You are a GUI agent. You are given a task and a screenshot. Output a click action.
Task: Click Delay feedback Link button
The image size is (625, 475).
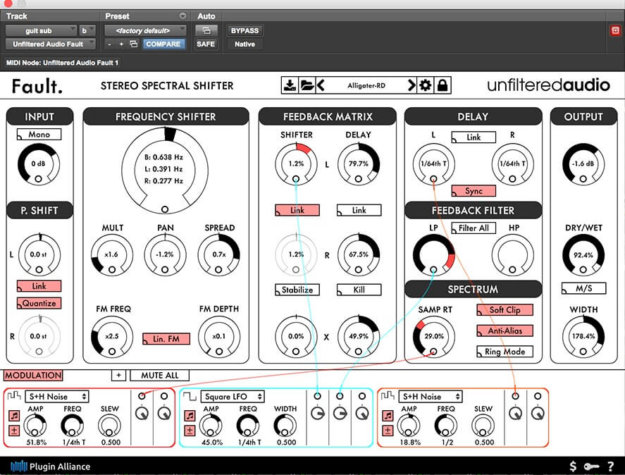[x=359, y=210]
